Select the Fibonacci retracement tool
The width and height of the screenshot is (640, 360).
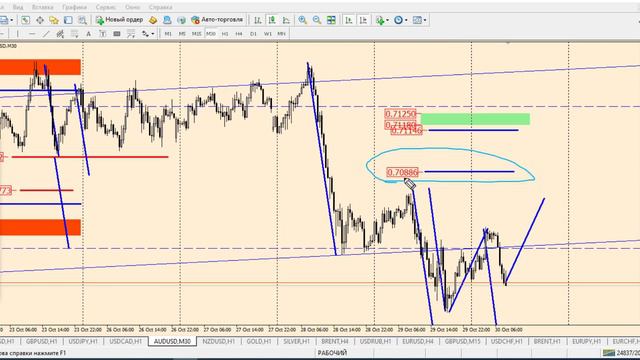tap(74, 34)
